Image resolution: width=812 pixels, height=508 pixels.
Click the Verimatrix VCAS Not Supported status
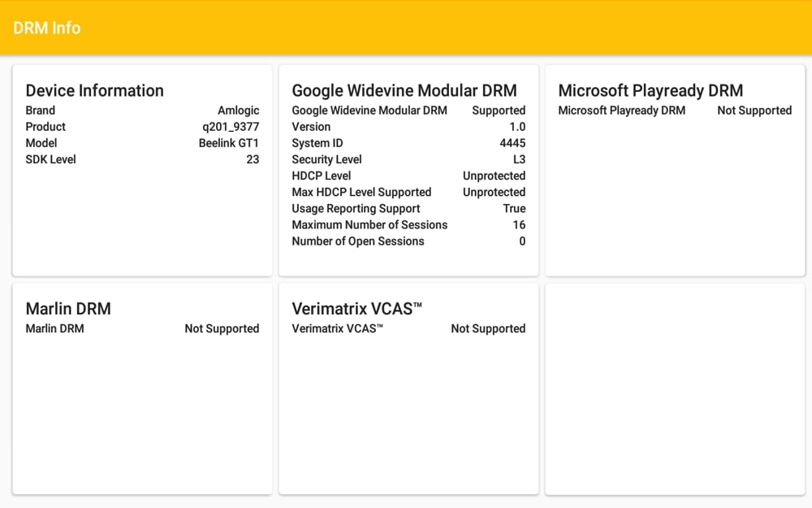[488, 328]
